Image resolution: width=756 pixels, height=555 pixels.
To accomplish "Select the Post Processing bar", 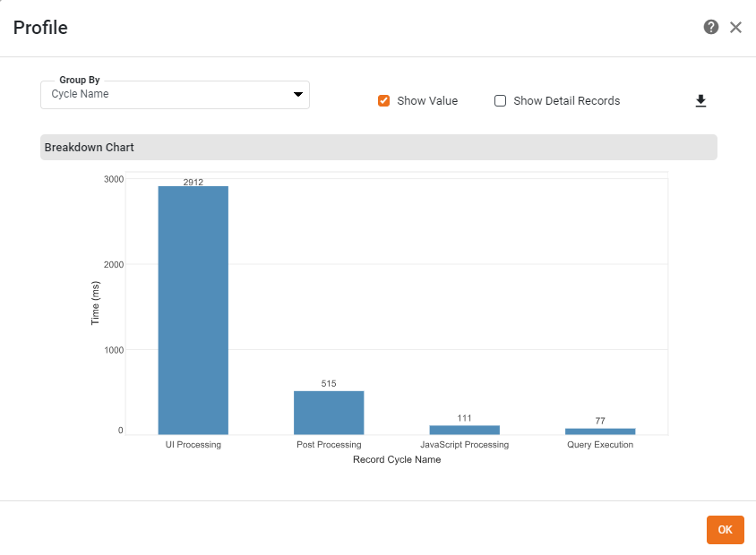I will [329, 413].
